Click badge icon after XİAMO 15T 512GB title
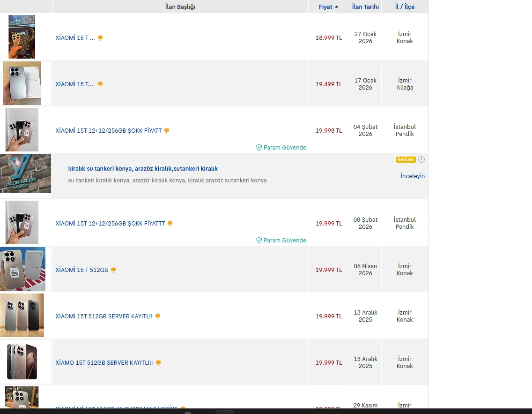Viewport: 532px width, 414px height. pos(158,363)
